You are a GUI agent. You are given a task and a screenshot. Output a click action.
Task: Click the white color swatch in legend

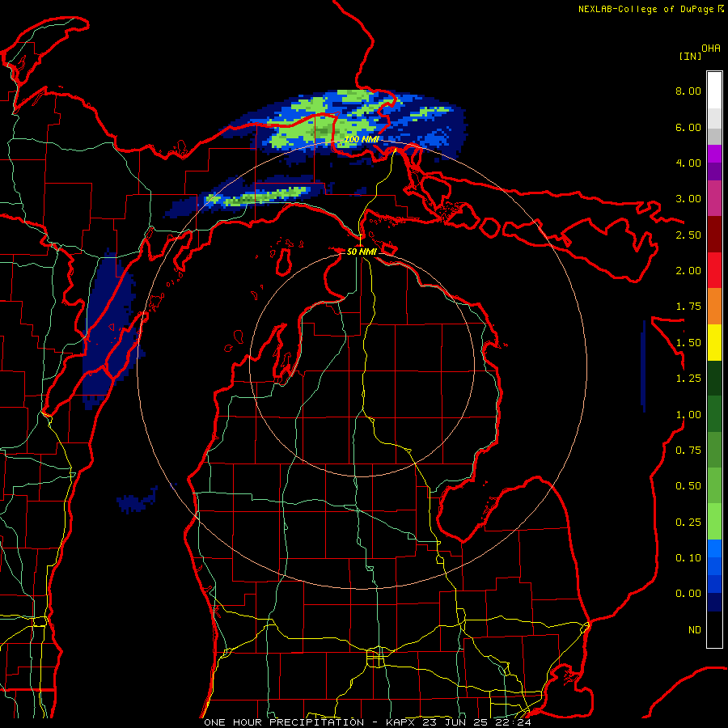(714, 91)
